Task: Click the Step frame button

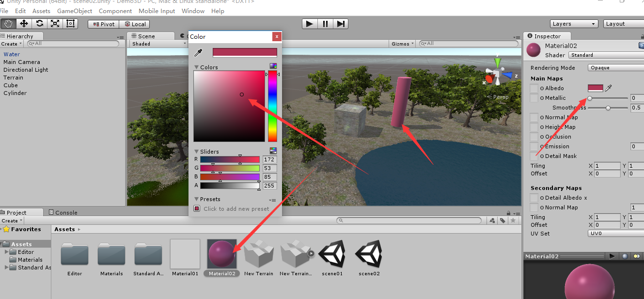Action: [x=341, y=23]
